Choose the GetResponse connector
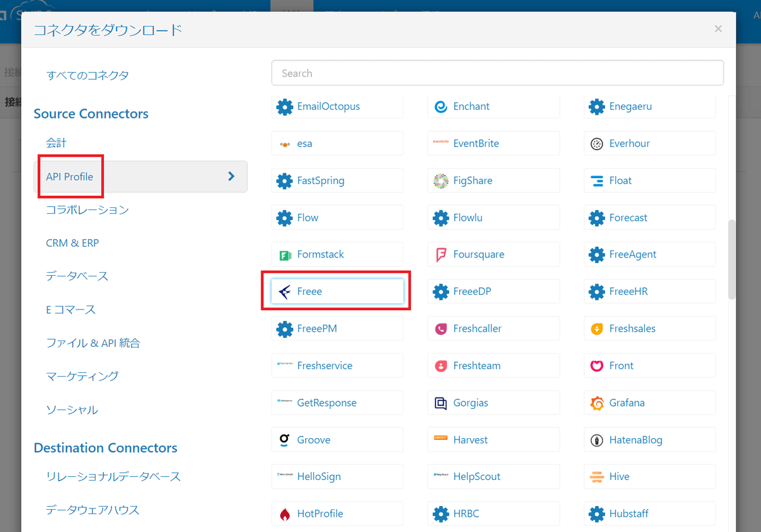The image size is (761, 532). [337, 403]
